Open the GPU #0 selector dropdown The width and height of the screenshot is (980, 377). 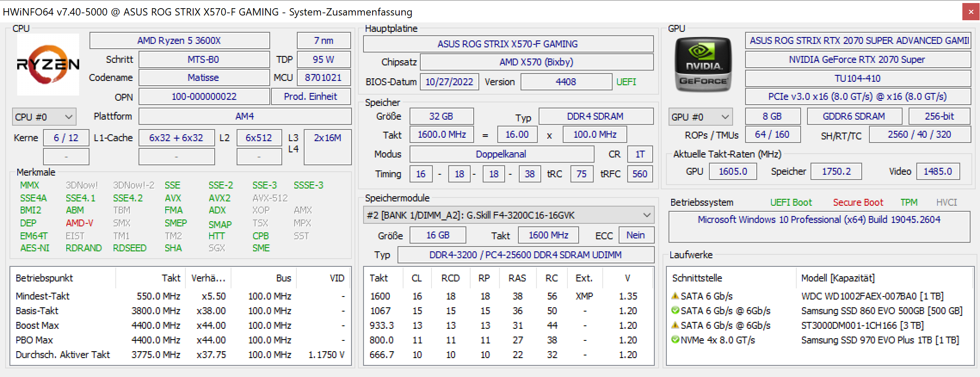click(x=700, y=117)
